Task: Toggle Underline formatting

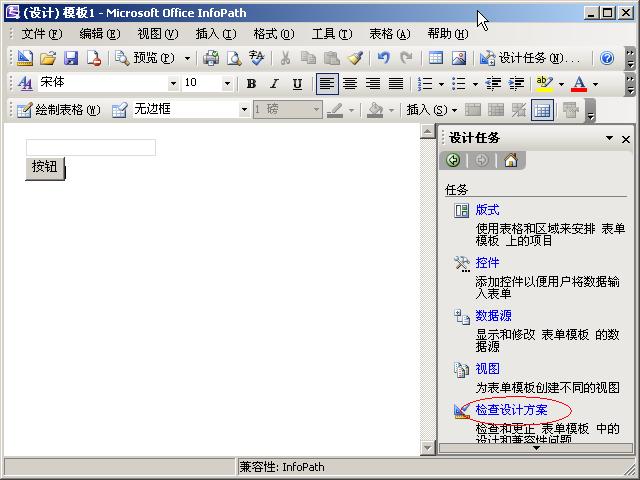Action: click(x=298, y=84)
